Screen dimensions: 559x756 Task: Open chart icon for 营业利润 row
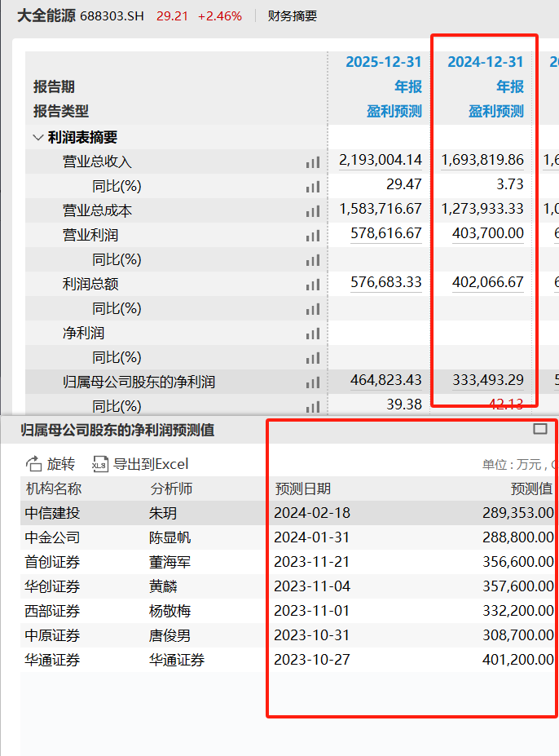click(313, 236)
